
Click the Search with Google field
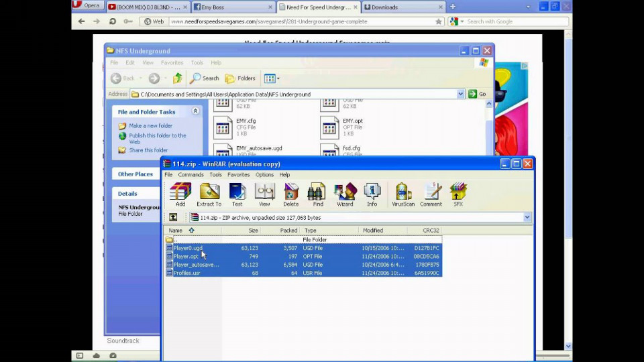tap(517, 21)
